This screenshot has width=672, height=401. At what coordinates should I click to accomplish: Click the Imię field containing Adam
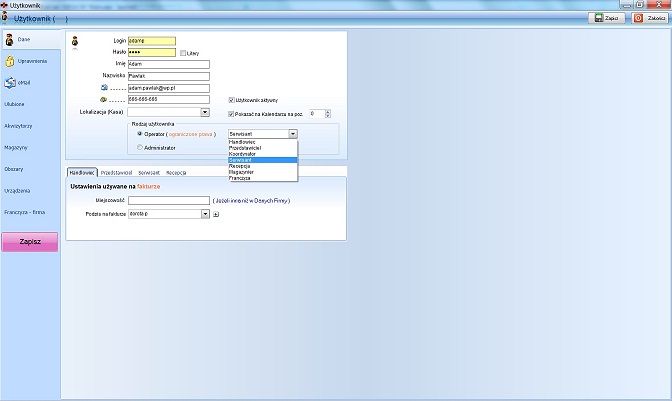pos(169,64)
